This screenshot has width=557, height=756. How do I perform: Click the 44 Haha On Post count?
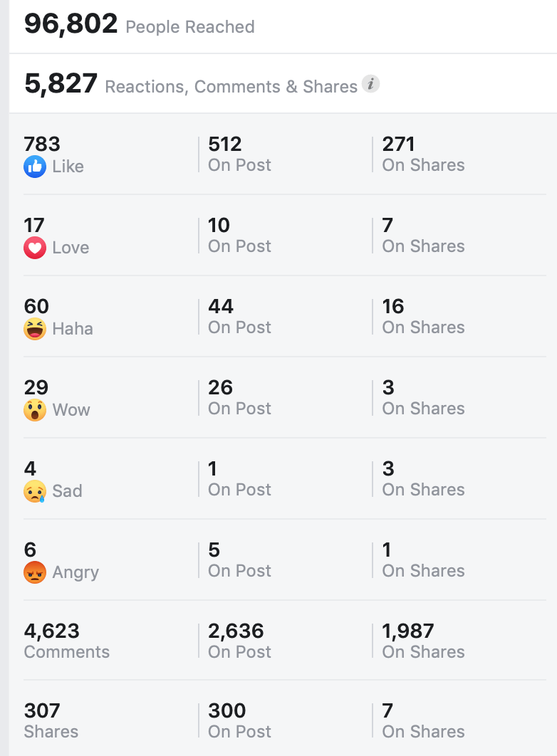221,307
